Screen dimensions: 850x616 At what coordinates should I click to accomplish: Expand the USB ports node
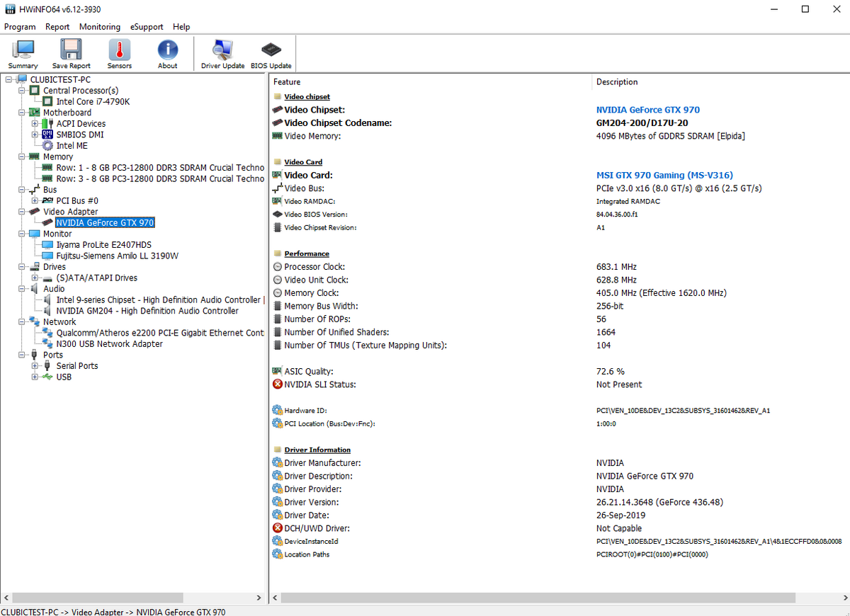35,377
